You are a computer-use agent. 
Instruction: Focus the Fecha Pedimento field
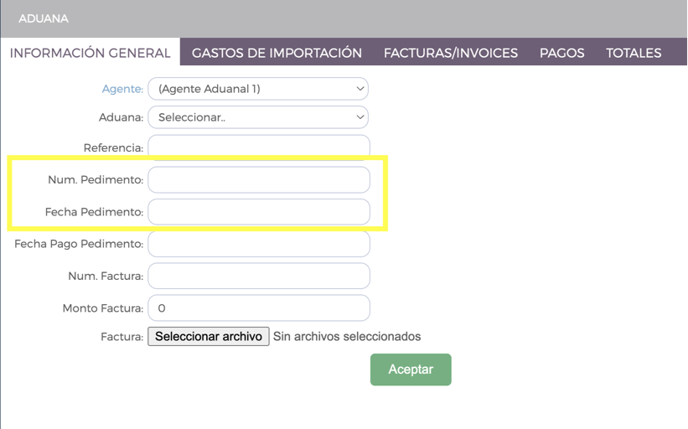coord(259,212)
